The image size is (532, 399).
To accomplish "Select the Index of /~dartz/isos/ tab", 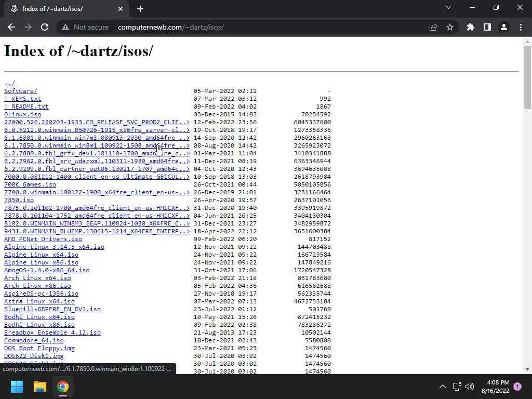I will tap(66, 9).
